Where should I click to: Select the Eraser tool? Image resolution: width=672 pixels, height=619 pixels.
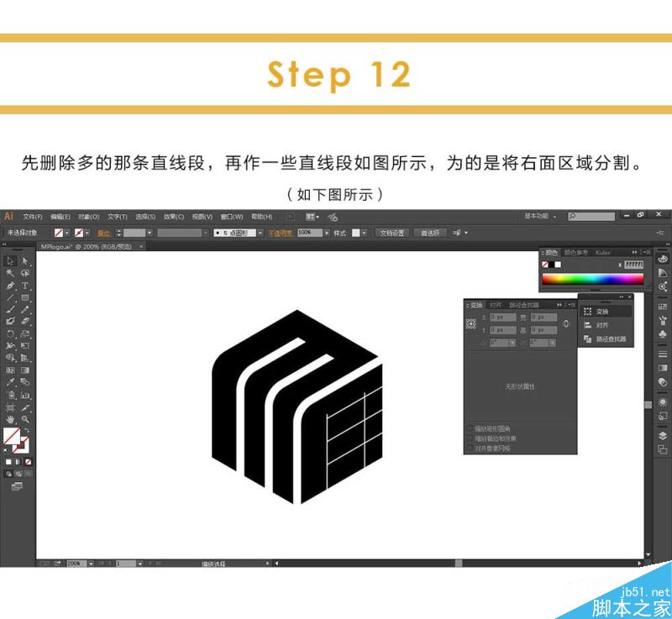pos(25,321)
